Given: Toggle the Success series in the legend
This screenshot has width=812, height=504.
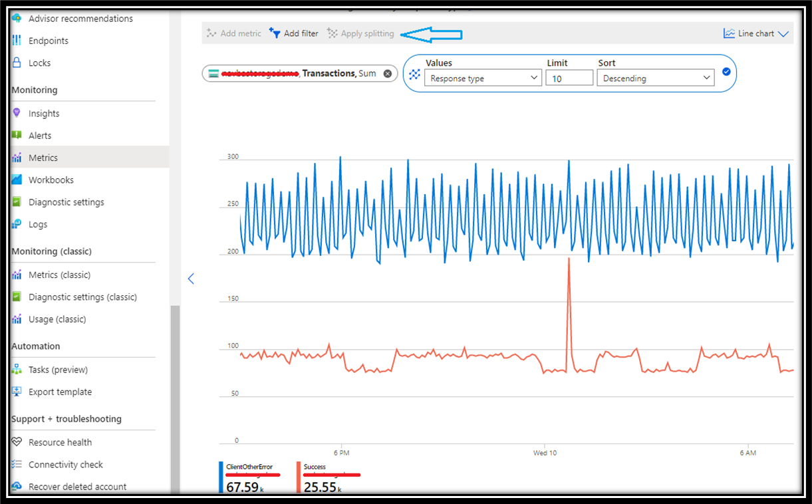Looking at the screenshot, I should (x=315, y=467).
